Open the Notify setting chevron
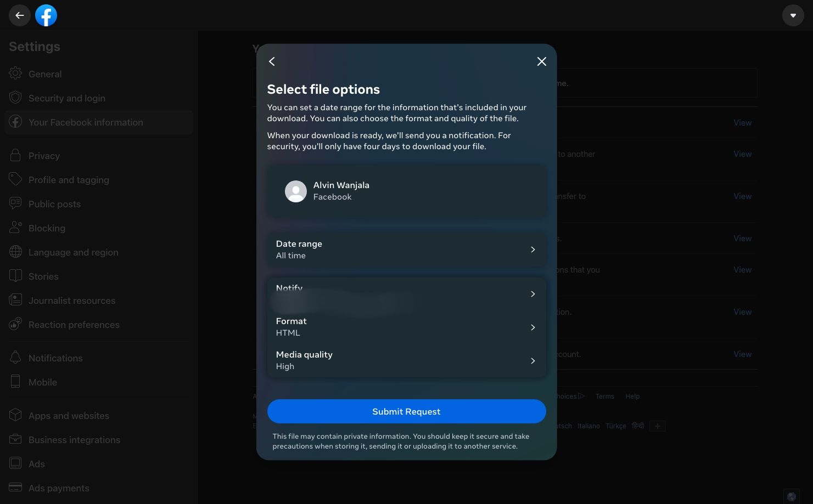The height and width of the screenshot is (504, 813). [532, 294]
